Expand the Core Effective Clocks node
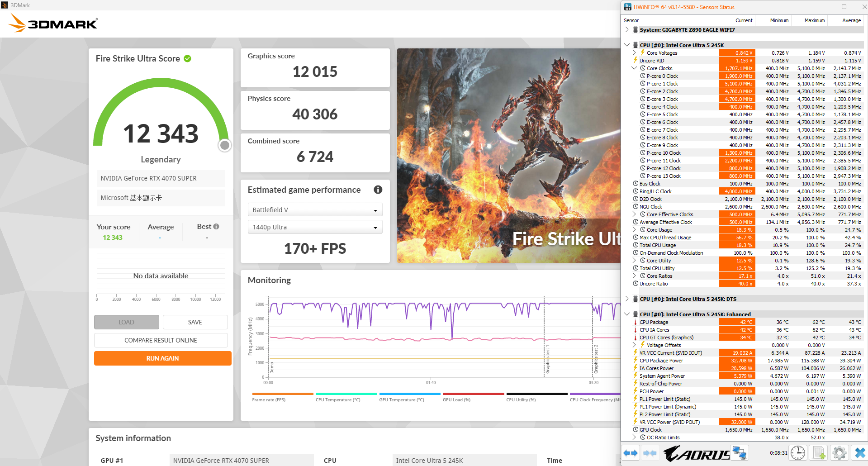Screen dimensions: 868x466 point(634,214)
